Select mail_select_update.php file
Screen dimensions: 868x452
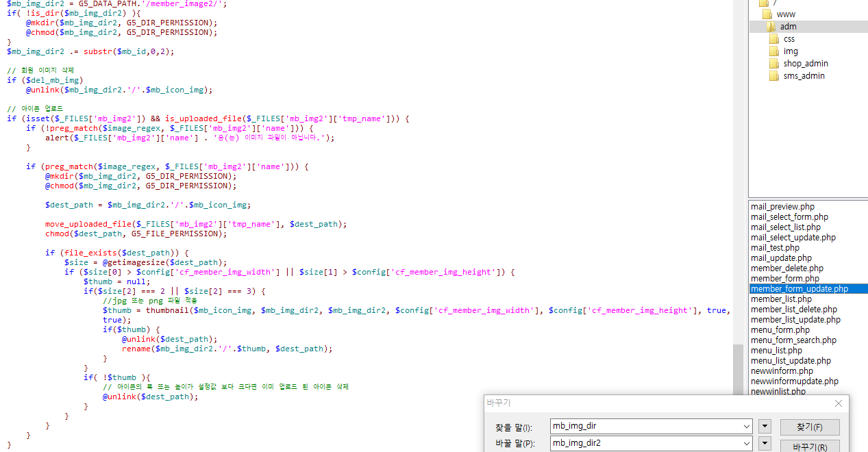click(x=793, y=238)
